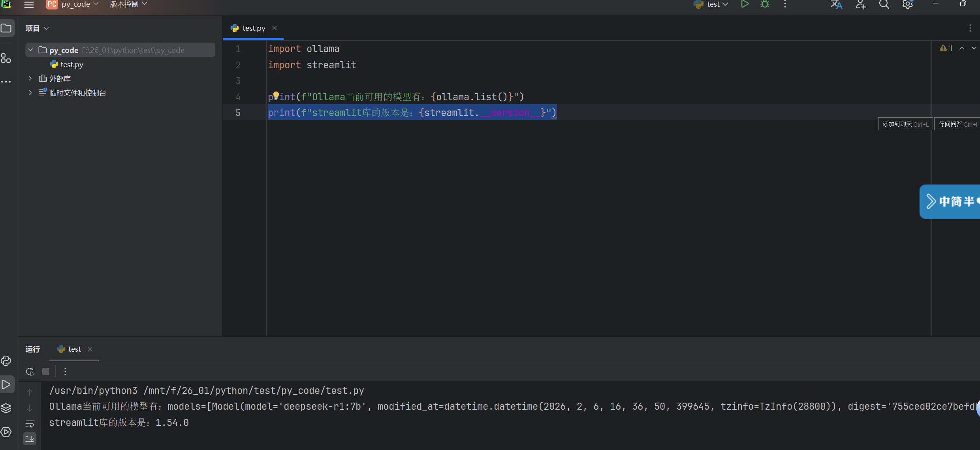Expand the 临时文件和控制台 node

tap(30, 93)
